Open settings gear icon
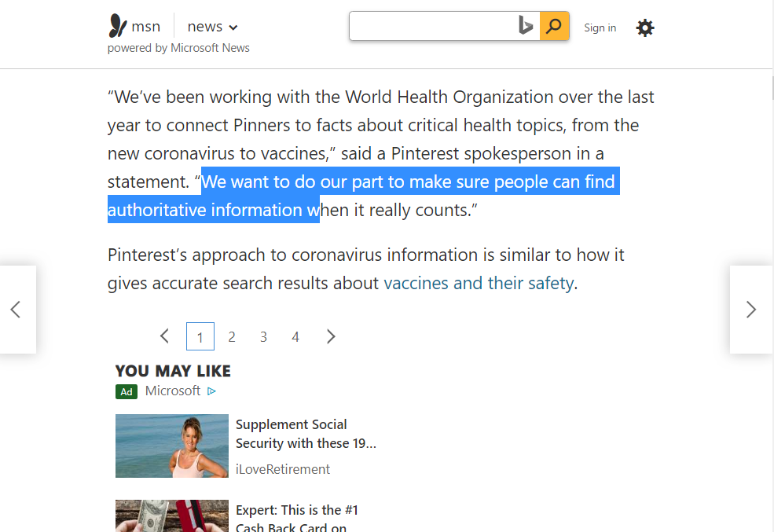The image size is (774, 532). click(x=644, y=28)
